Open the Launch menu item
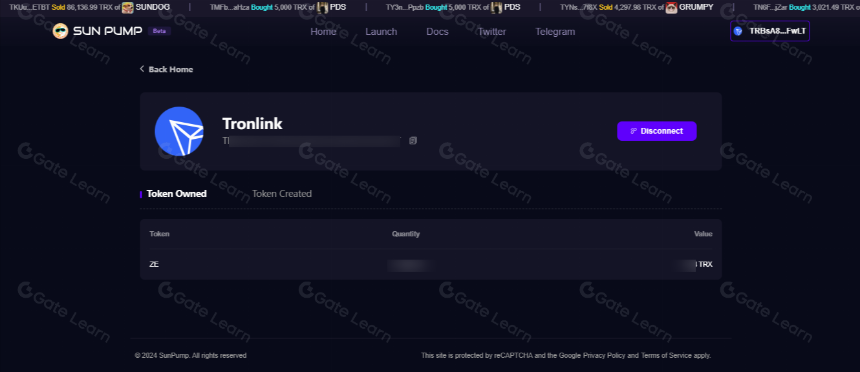Screen dimensions: 860x372 pos(381,31)
